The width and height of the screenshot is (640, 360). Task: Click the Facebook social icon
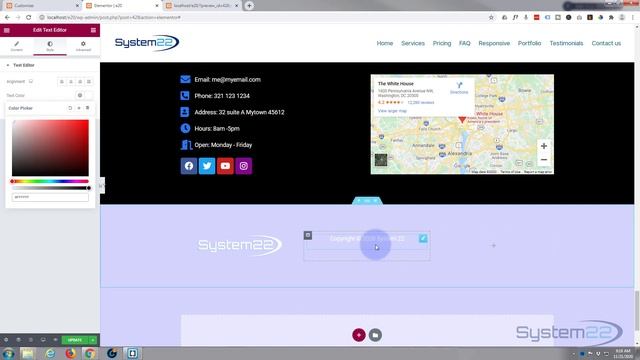[189, 166]
